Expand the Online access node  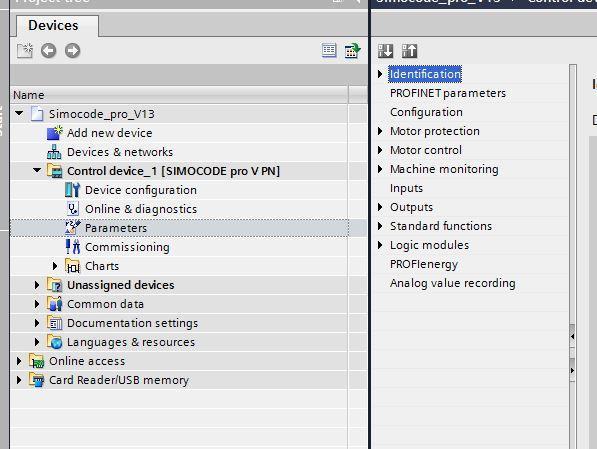(19, 361)
